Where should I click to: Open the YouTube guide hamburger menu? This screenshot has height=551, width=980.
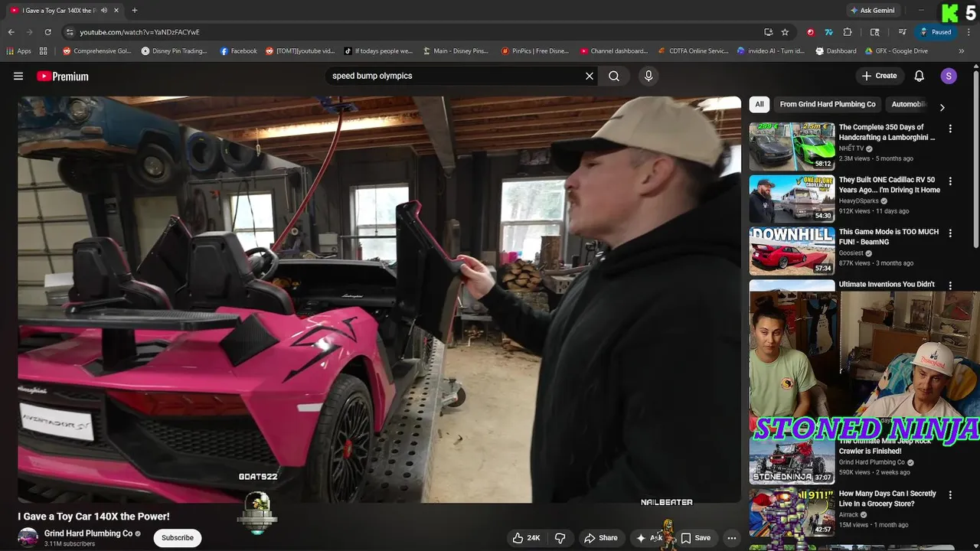(18, 76)
